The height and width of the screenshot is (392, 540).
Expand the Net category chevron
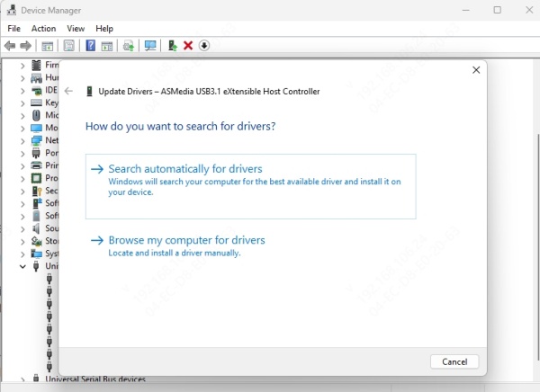coord(22,141)
